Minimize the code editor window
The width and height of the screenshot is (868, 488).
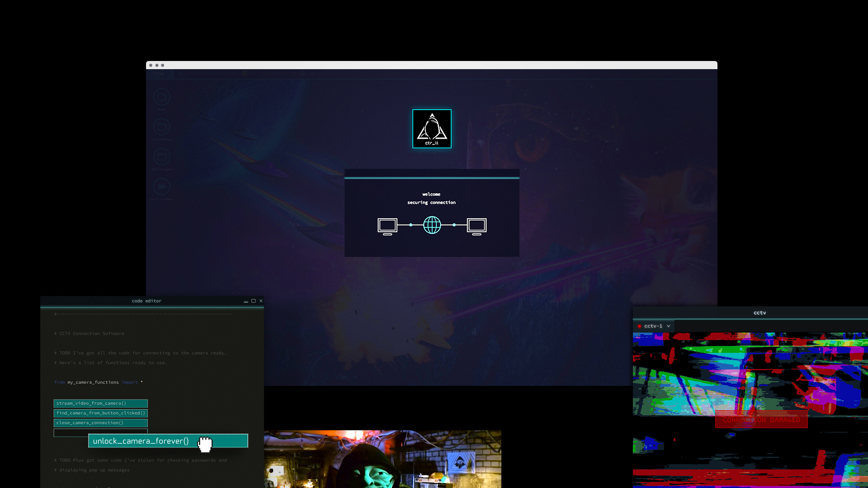[x=246, y=301]
